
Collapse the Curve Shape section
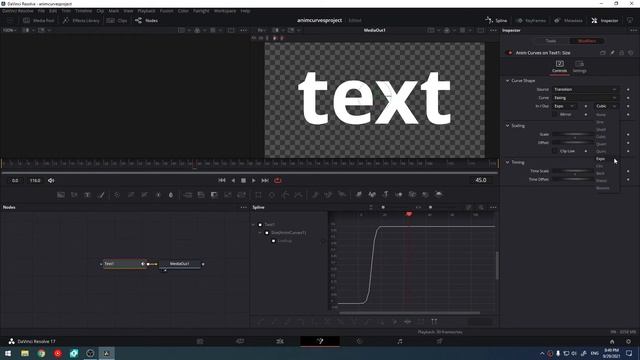507,81
